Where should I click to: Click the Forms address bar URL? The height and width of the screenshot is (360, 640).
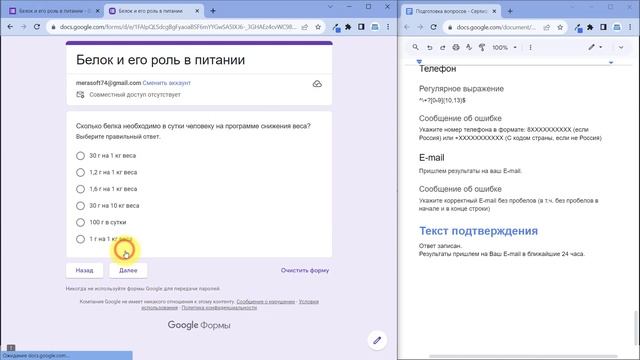pyautogui.click(x=178, y=27)
